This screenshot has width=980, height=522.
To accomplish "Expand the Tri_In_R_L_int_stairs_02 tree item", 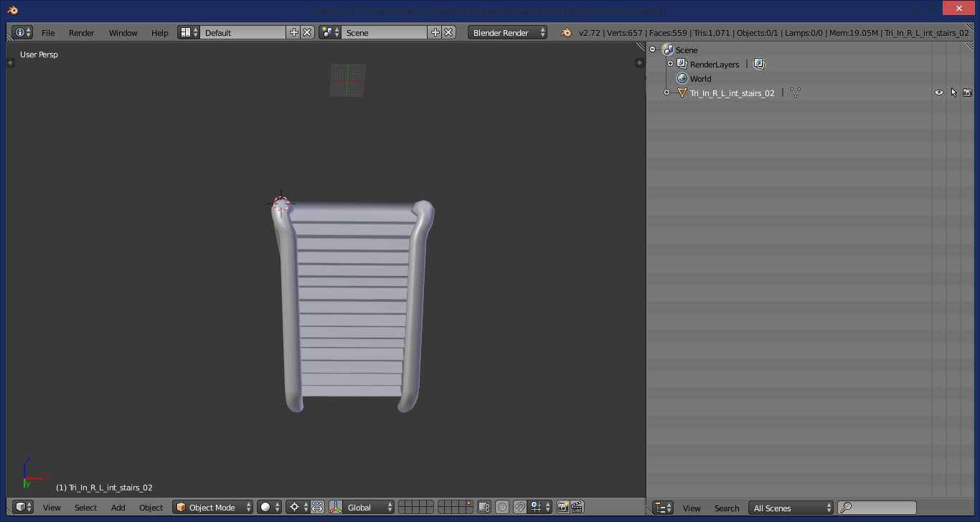I will pos(666,92).
